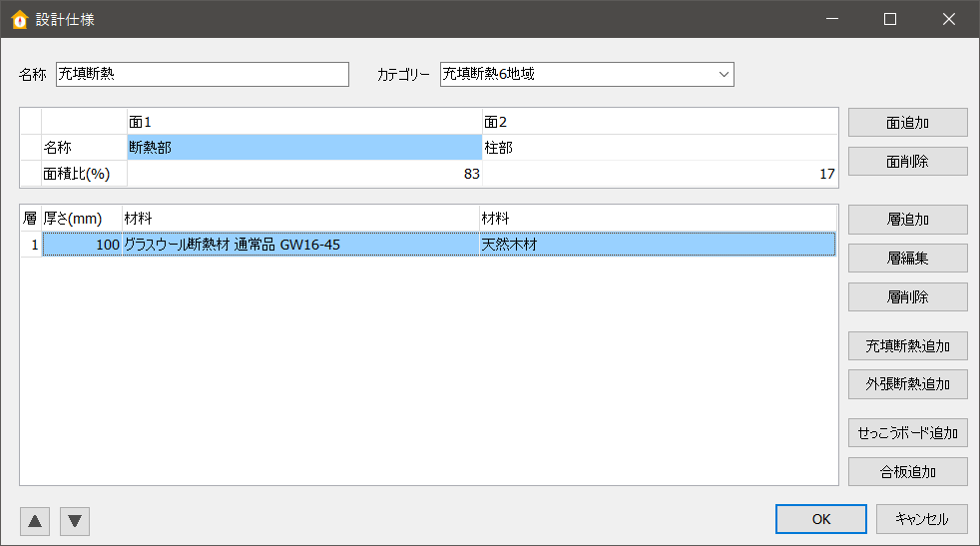This screenshot has height=546, width=980.
Task: Maximize the 設計仕様 window
Action: (890, 19)
